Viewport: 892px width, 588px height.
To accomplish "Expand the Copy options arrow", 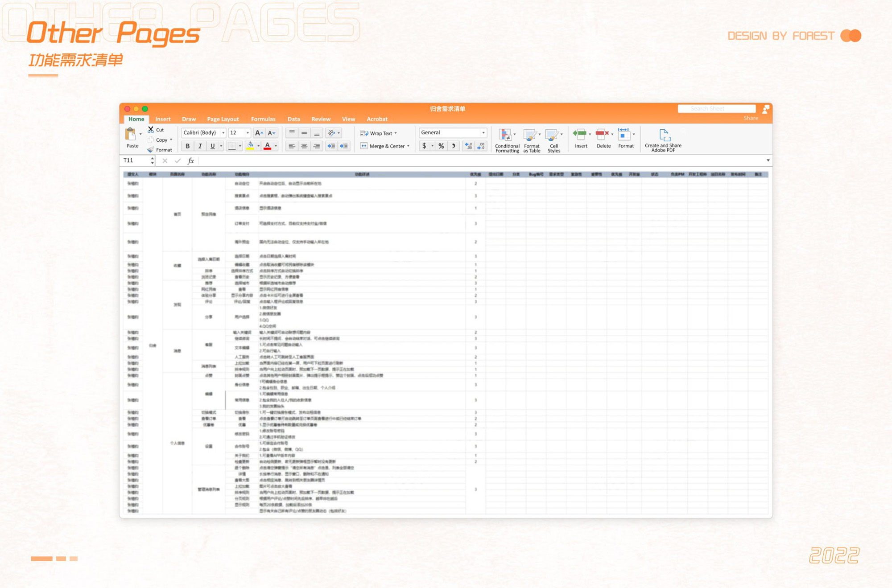I will click(x=171, y=140).
